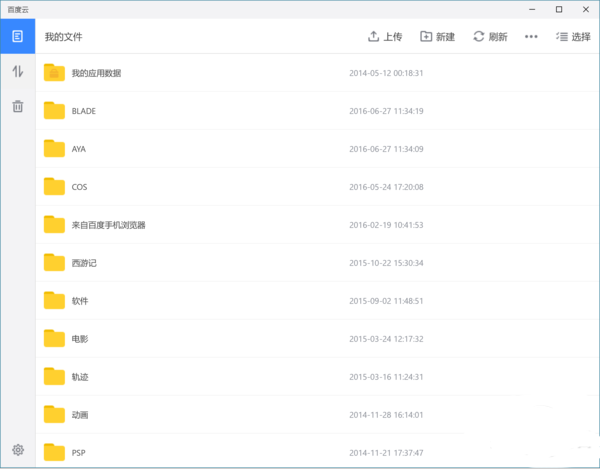Open settings gear in sidebar
The width and height of the screenshot is (600, 470).
(x=18, y=450)
